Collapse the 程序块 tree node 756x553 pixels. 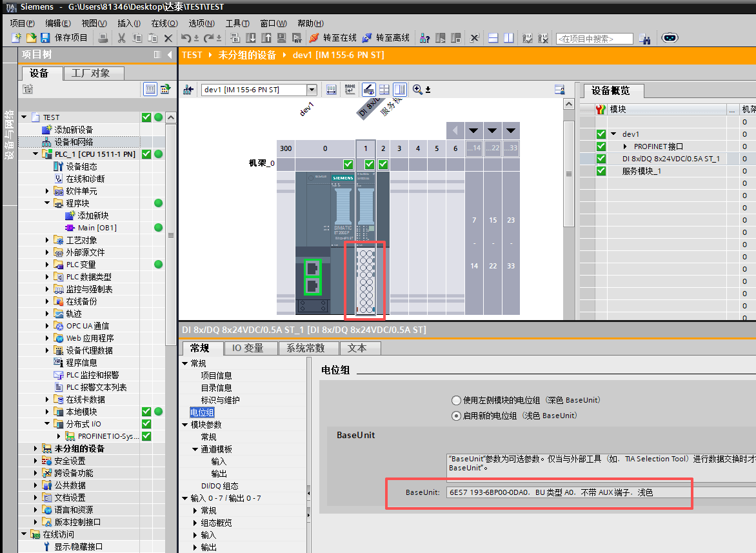[47, 203]
